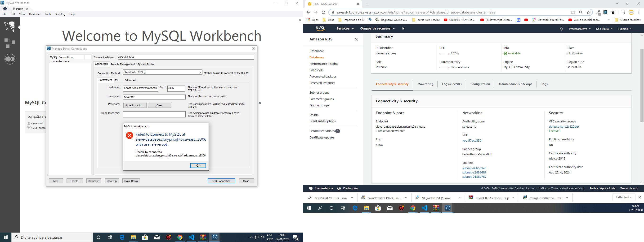The image size is (644, 242).
Task: Open the Apps shortcut in bookmarks bar
Action: point(313,20)
